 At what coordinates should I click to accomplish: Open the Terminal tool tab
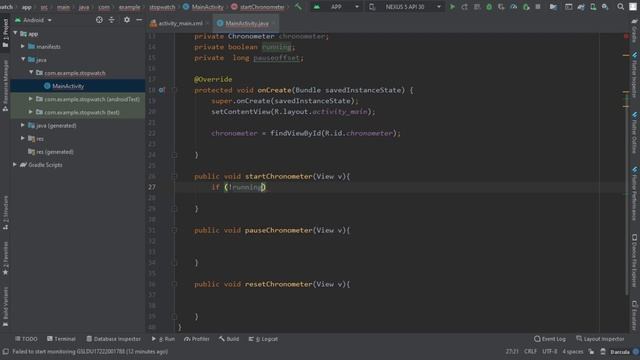(x=61, y=339)
